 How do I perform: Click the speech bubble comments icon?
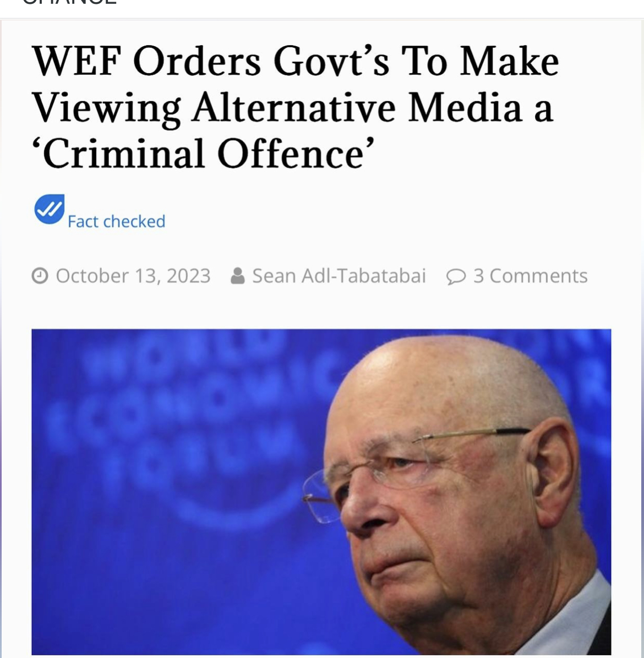point(456,277)
